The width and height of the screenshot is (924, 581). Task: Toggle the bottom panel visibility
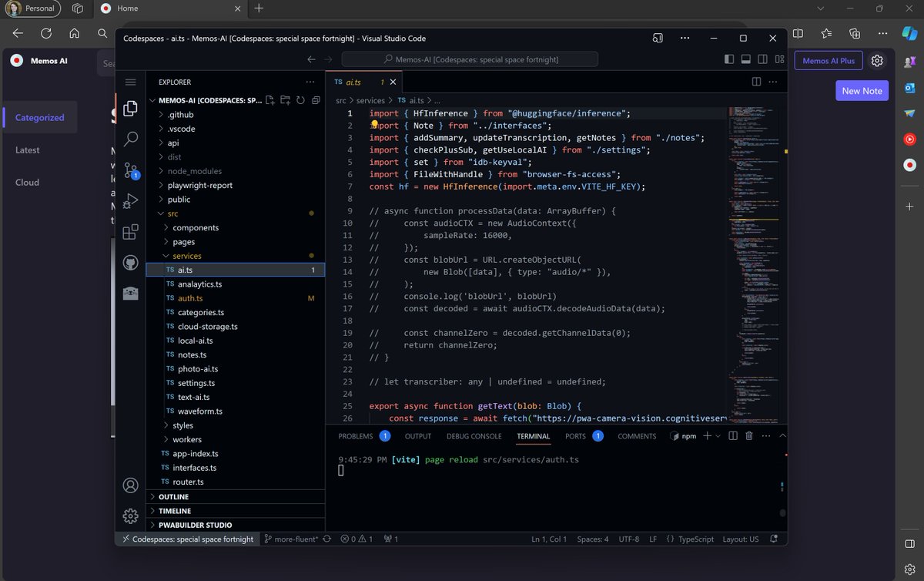(x=746, y=59)
